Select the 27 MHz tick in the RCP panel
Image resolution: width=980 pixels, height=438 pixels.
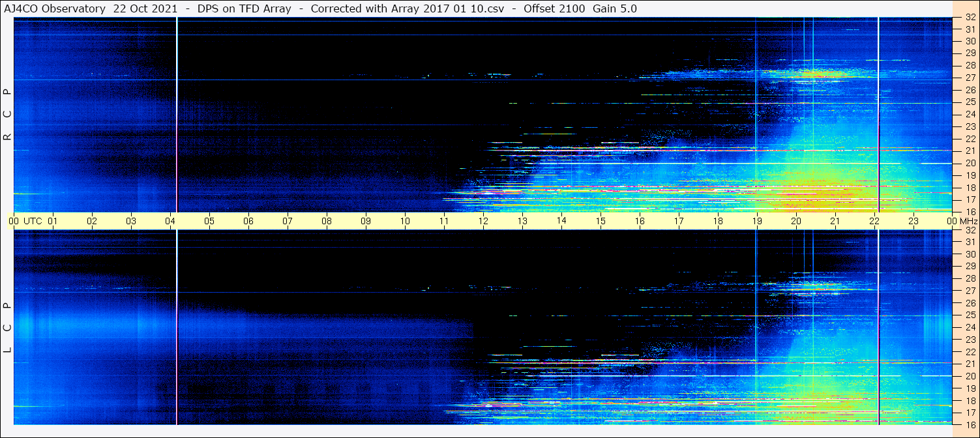(970, 78)
